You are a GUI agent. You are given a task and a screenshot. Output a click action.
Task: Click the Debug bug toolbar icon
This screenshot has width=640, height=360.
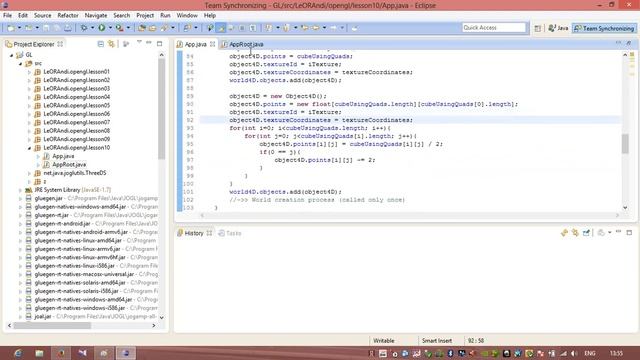[84, 28]
